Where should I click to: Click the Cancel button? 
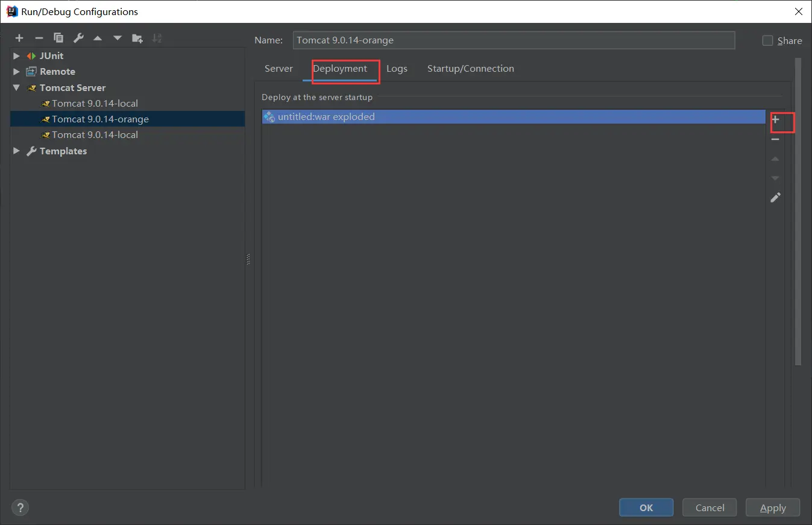coord(710,508)
